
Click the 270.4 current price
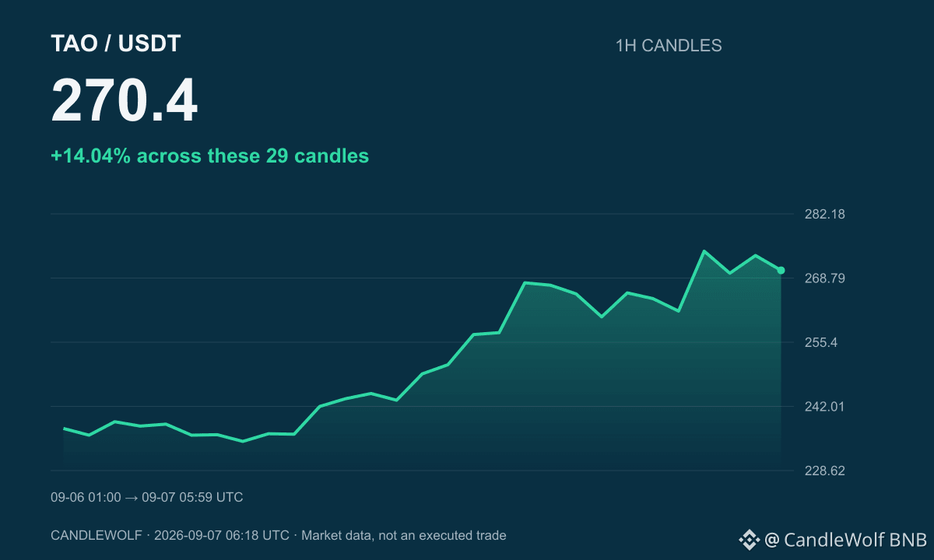pos(125,101)
